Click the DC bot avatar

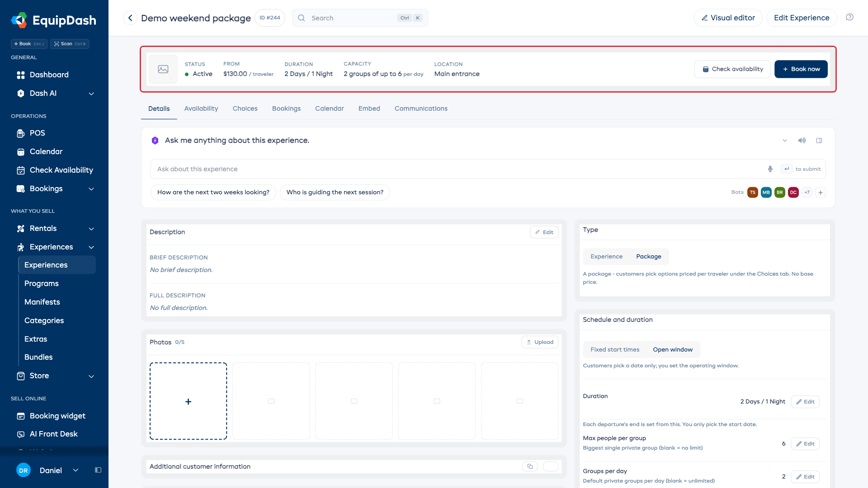[x=793, y=192]
